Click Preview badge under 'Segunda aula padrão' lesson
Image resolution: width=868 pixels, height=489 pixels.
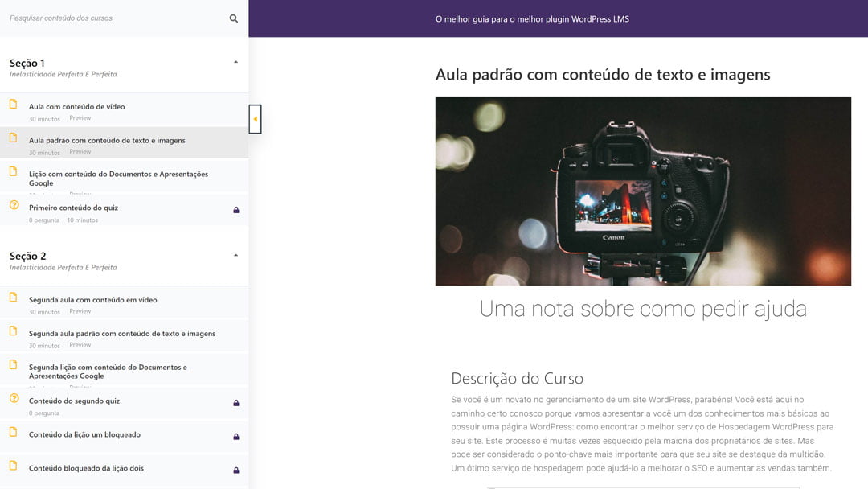[x=80, y=345]
